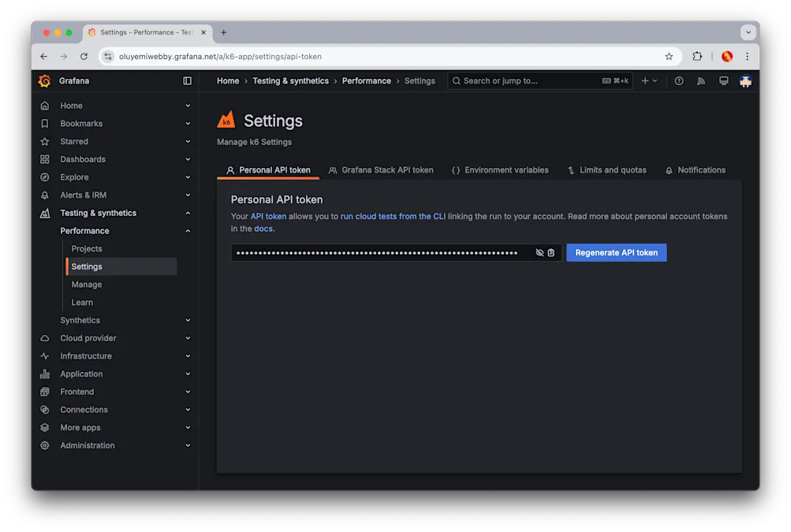Expand the Dashboards section in the sidebar
The image size is (791, 532).
[187, 158]
